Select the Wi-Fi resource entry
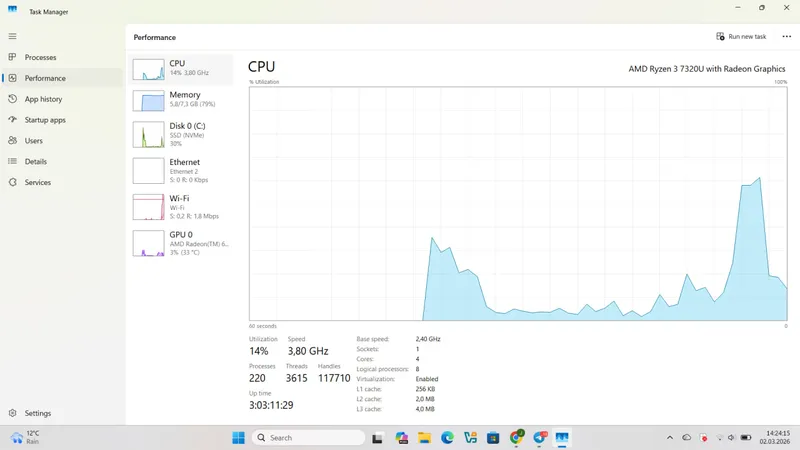The image size is (800, 450). pos(181,207)
